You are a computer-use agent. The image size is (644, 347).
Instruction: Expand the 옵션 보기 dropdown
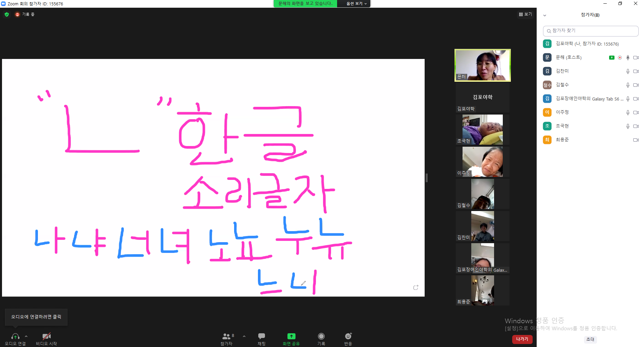pyautogui.click(x=356, y=4)
